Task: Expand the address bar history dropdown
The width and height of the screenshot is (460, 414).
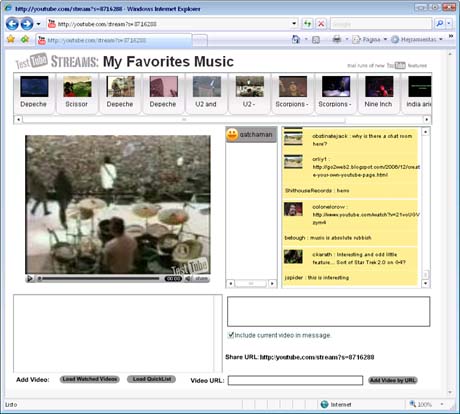Action: point(294,24)
